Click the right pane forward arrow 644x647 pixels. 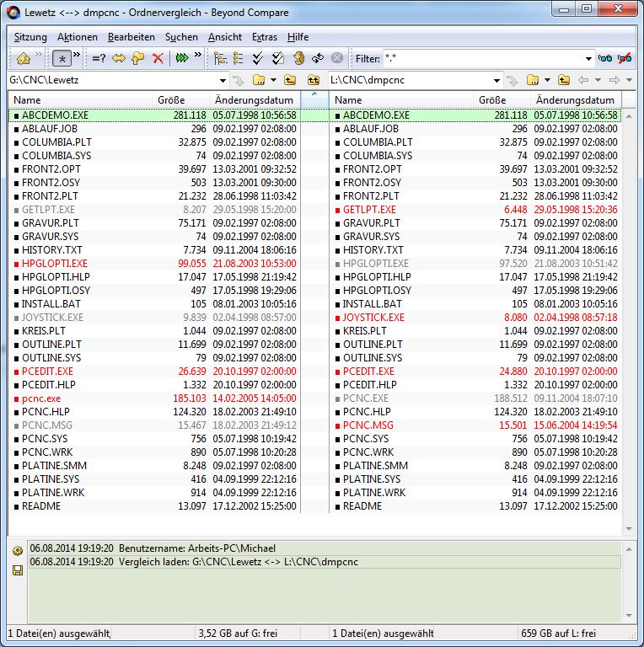tap(614, 80)
